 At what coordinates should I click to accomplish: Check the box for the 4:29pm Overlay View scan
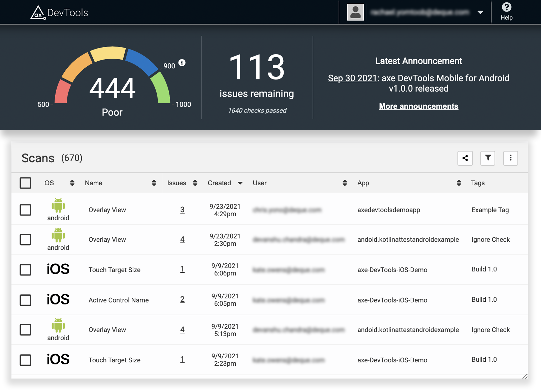point(26,210)
